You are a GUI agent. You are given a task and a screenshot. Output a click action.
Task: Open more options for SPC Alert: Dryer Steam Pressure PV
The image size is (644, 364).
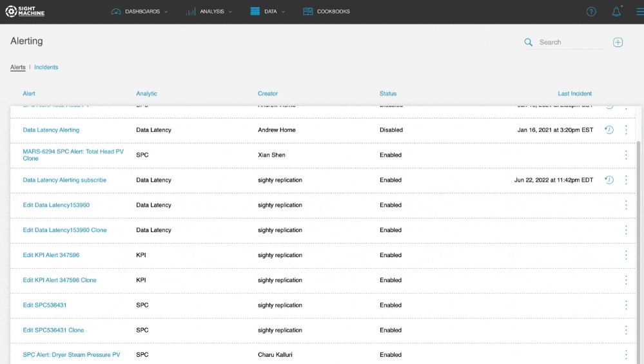[626, 354]
